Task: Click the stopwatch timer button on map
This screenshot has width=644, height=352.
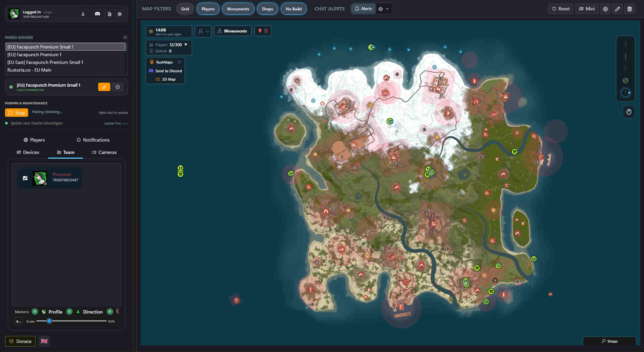Action: (629, 112)
